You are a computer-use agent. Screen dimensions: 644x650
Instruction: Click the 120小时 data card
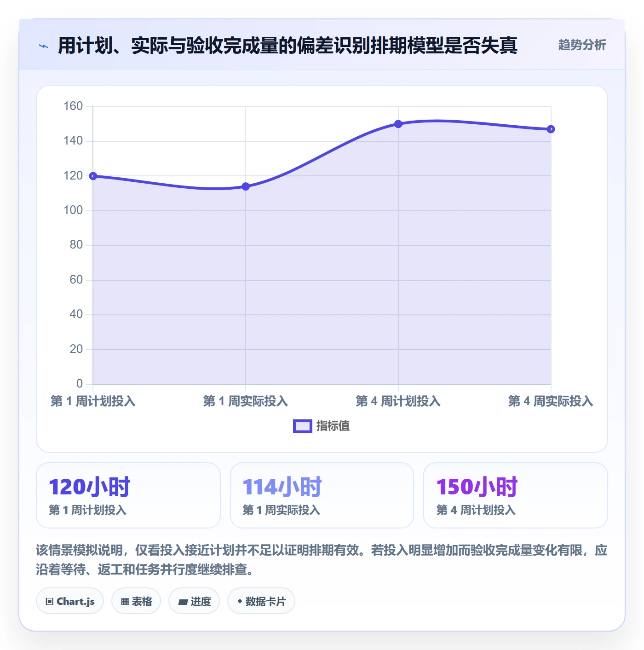(128, 495)
